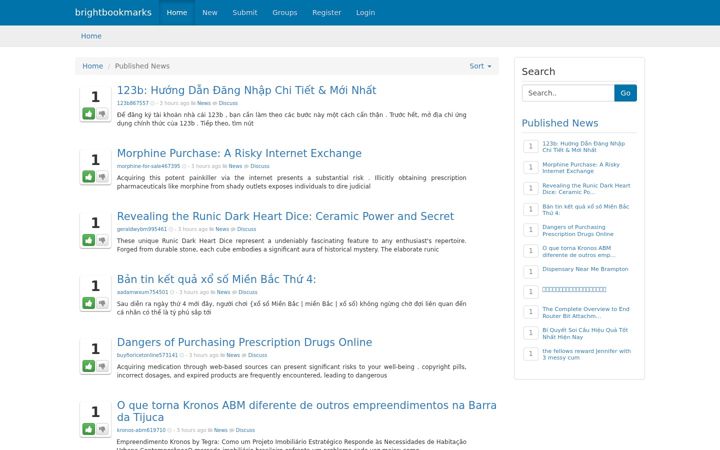Image resolution: width=720 pixels, height=450 pixels.
Task: Click Discuss under the 123b story
Action: 228,103
